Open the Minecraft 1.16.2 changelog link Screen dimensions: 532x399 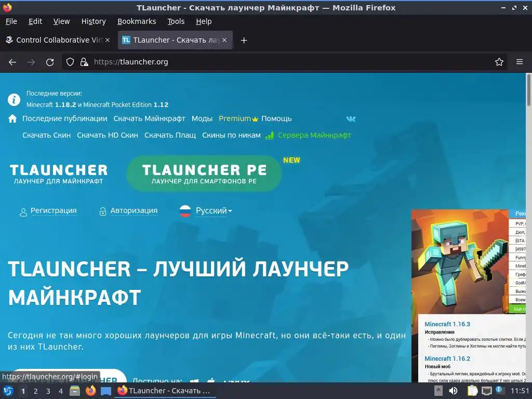point(447,358)
